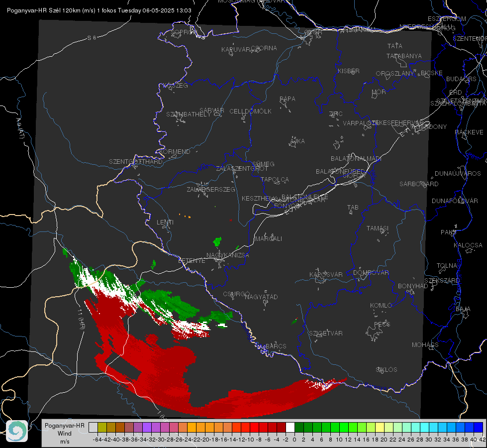Click the white swatch between -2 and 0
487x448 pixels.
290,427
